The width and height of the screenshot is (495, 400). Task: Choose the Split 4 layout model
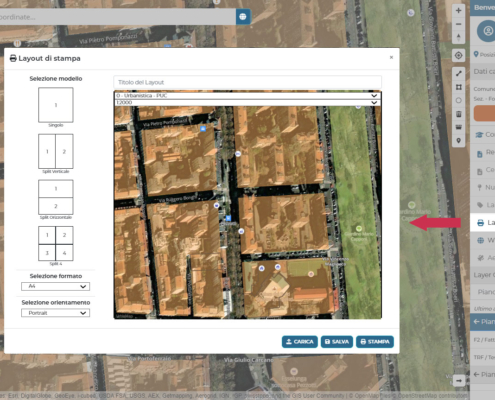tap(56, 244)
